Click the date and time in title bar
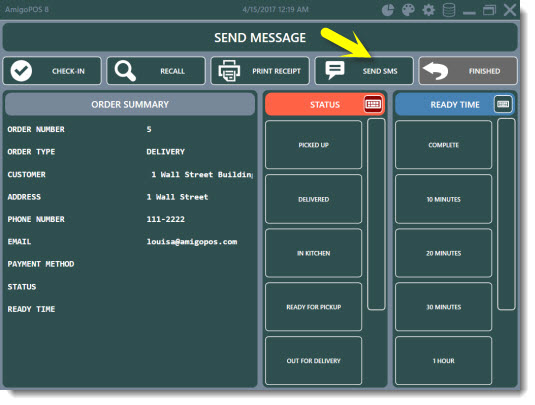Viewport: 535px width, 405px height. pos(275,9)
